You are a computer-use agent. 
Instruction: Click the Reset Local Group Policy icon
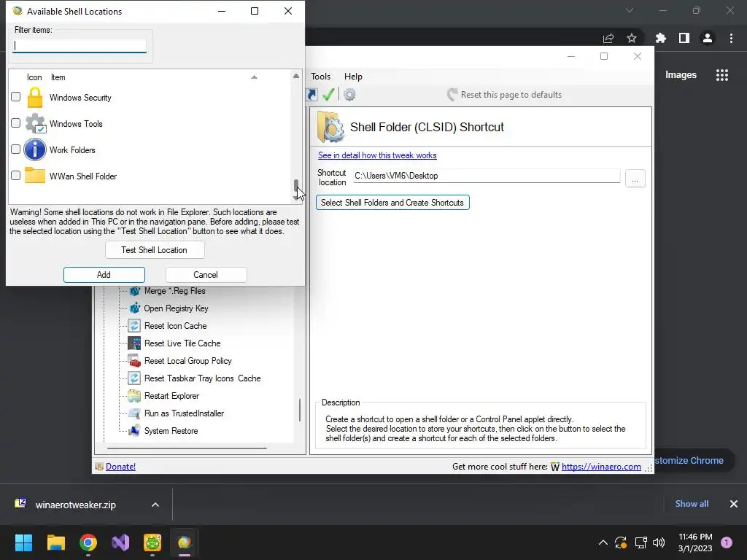tap(134, 361)
